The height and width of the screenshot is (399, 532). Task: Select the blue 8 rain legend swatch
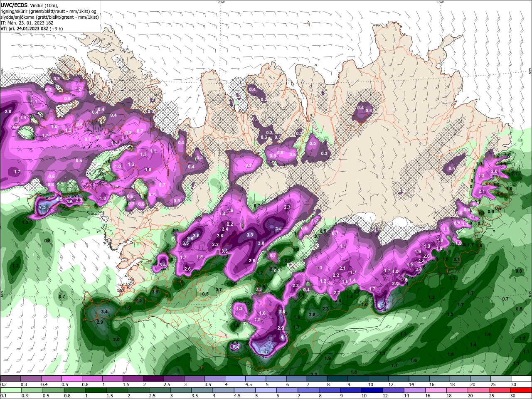tap(330, 390)
